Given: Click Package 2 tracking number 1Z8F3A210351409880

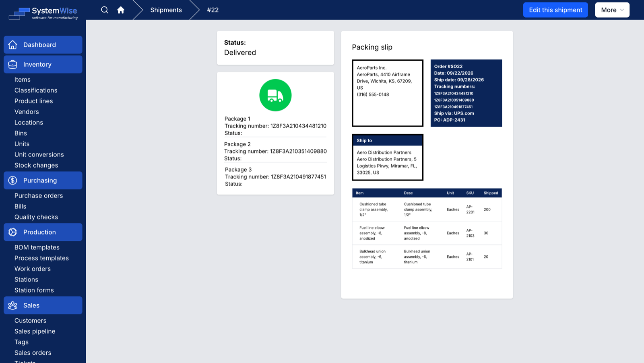Looking at the screenshot, I should click(x=298, y=151).
